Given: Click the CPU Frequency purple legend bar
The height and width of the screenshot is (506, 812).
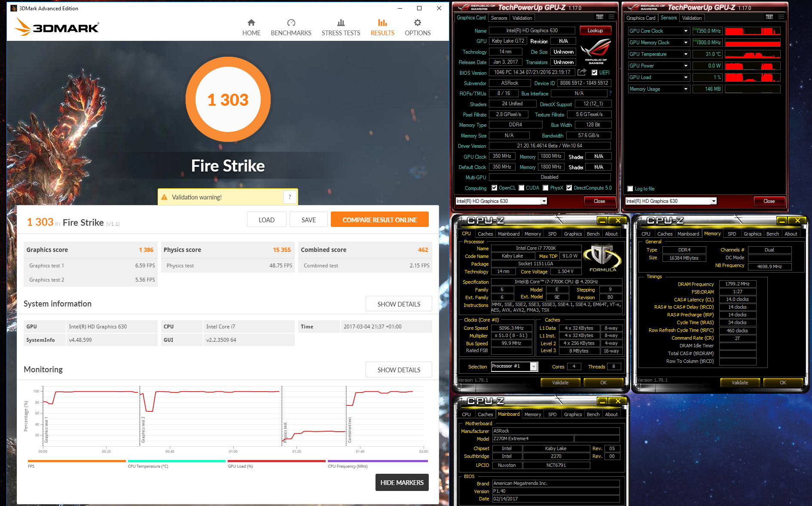Looking at the screenshot, I should 378,461.
